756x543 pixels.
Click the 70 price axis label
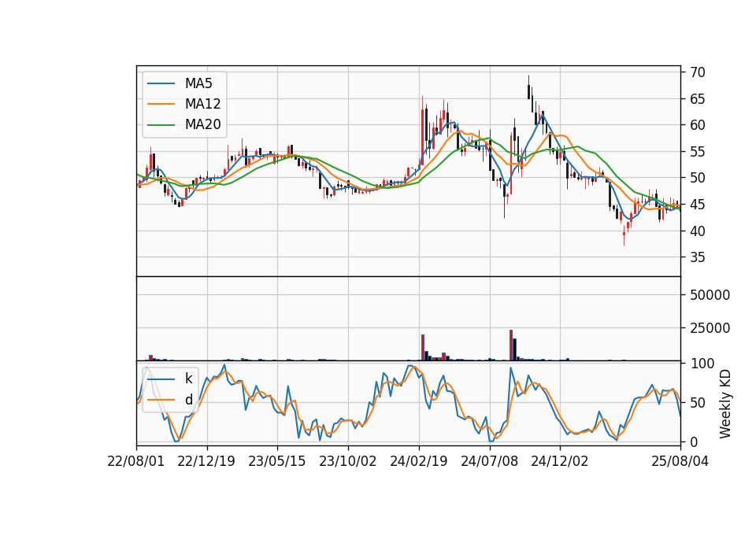tap(697, 72)
